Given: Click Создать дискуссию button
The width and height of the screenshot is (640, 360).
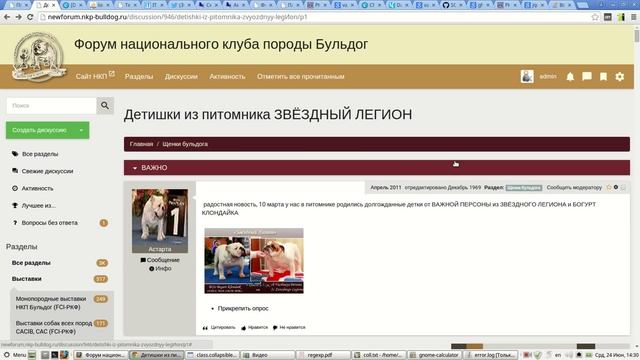Looking at the screenshot, I should 40,130.
